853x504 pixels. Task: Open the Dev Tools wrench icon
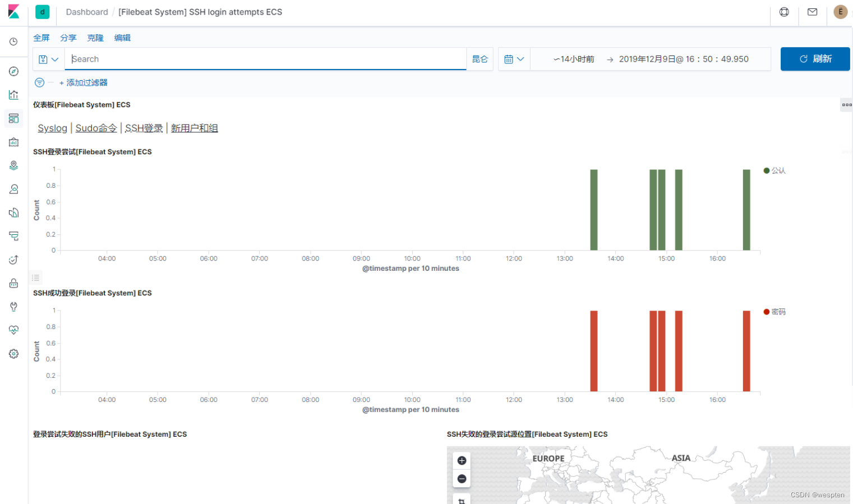pos(13,307)
